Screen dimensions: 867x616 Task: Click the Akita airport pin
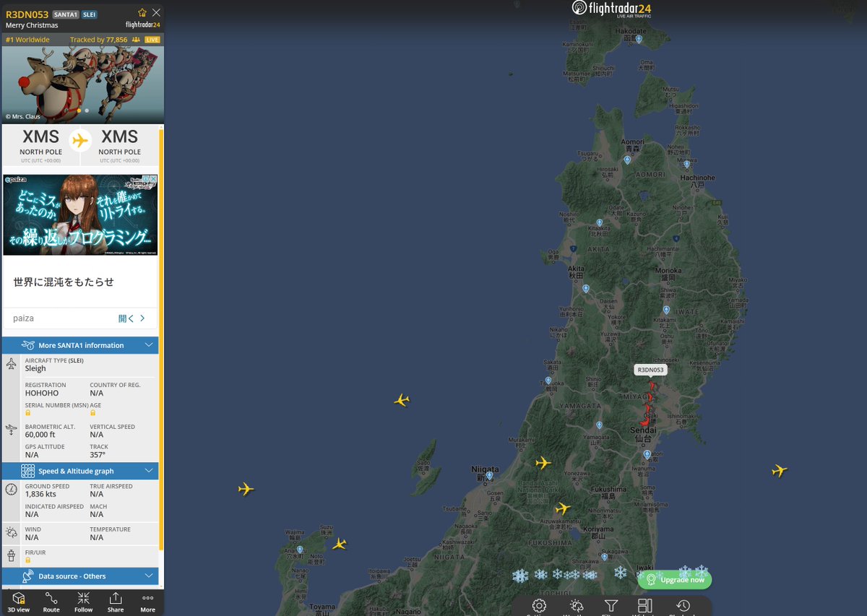(586, 288)
